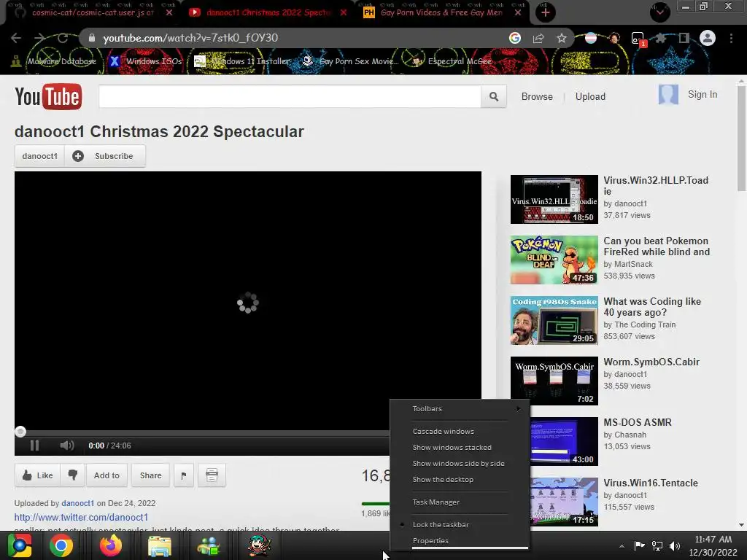This screenshot has height=560, width=747.
Task: Expand the Toolbars submenu
Action: [460, 408]
